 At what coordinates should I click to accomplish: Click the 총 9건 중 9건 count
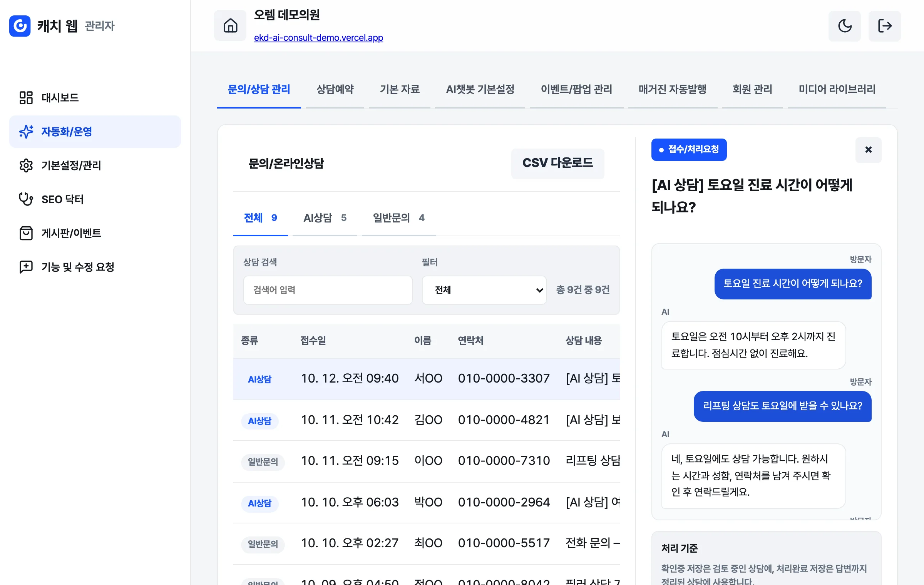(583, 290)
